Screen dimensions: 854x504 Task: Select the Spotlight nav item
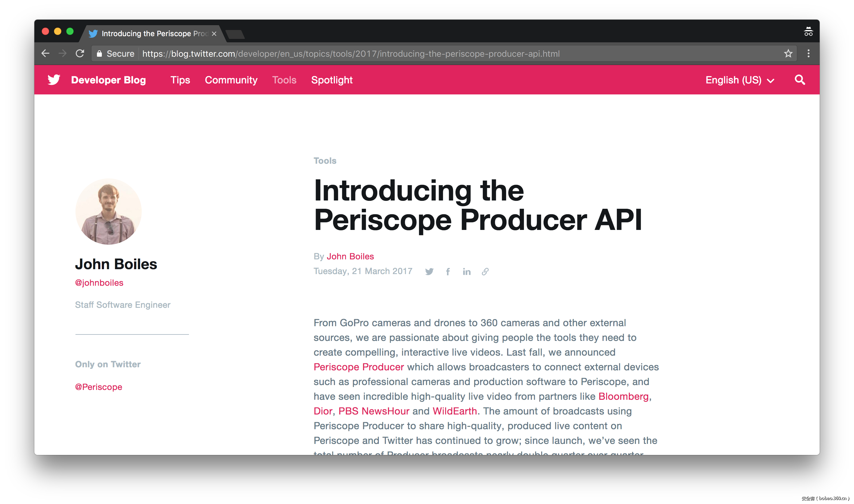click(x=332, y=80)
